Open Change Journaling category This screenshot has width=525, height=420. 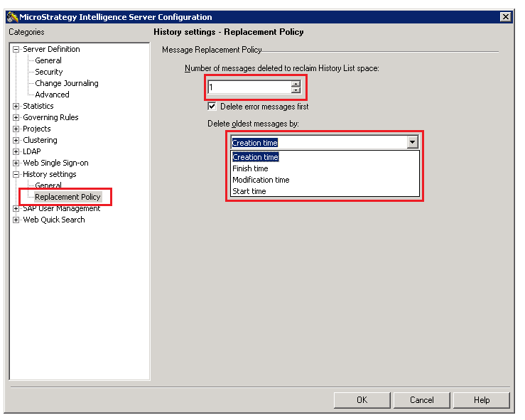tap(66, 83)
